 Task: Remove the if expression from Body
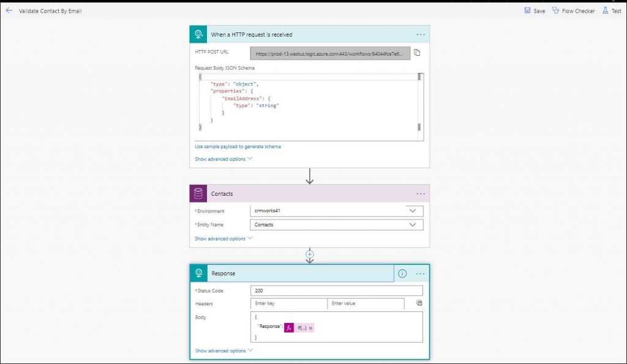pos(310,328)
